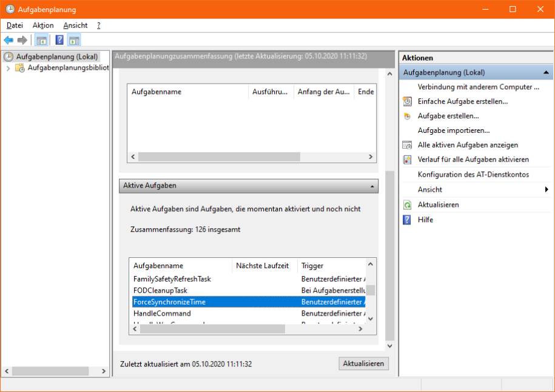
Task: Click the forward arrow toolbar icon
Action: [22, 41]
